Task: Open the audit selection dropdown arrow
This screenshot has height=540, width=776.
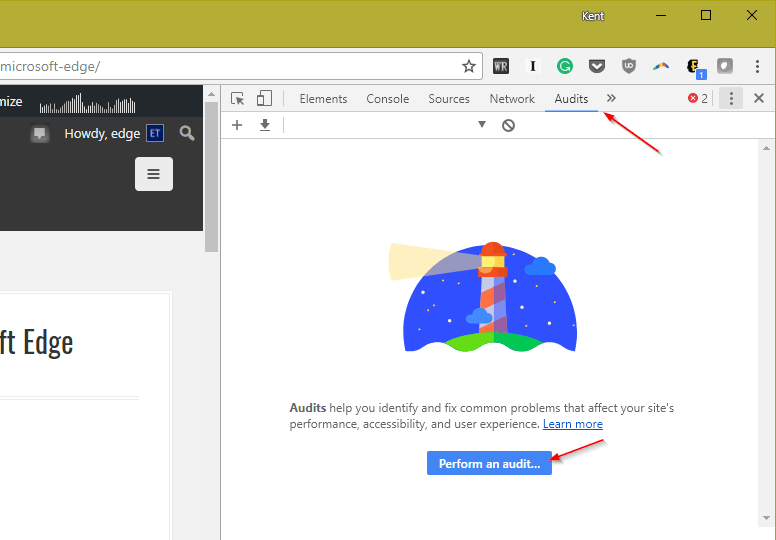Action: tap(482, 125)
